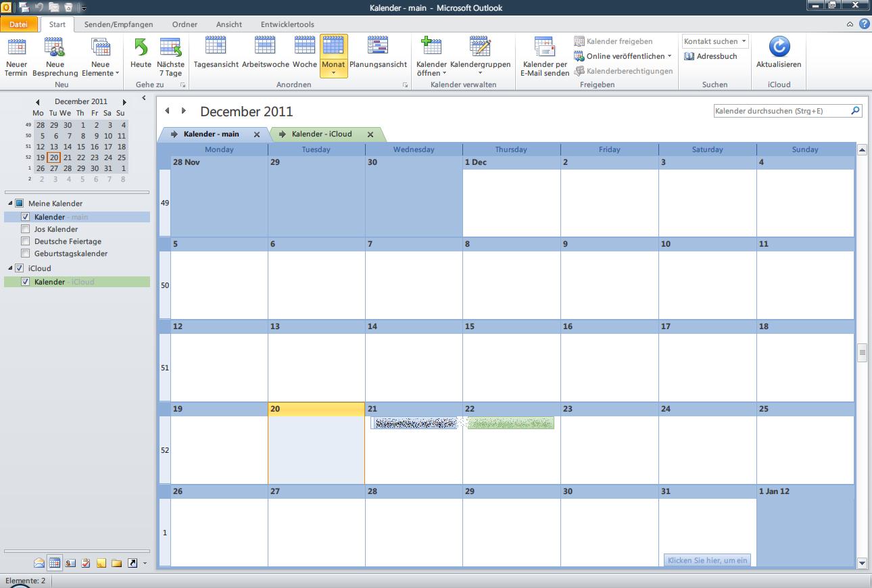Screen dimensions: 872x588
Task: Click Send/Receive all folders in quick access toolbar
Action: point(24,7)
